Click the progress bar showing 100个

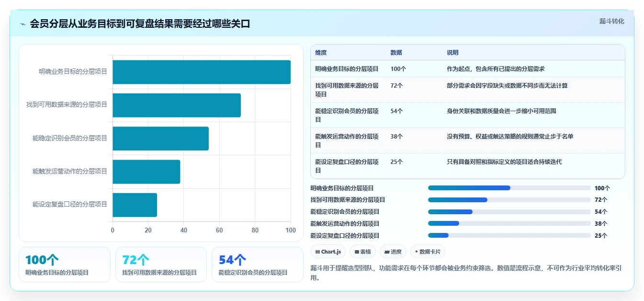pyautogui.click(x=509, y=188)
